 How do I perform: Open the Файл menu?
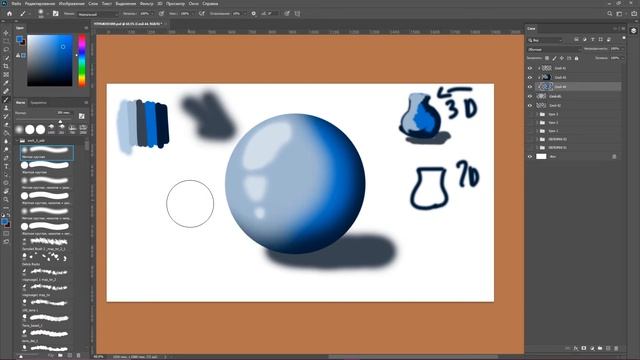coord(16,4)
